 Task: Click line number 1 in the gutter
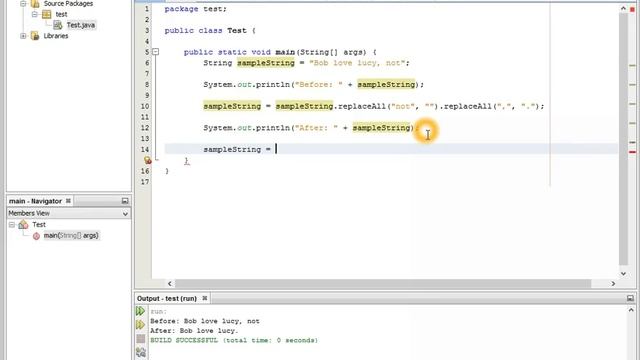pos(147,9)
